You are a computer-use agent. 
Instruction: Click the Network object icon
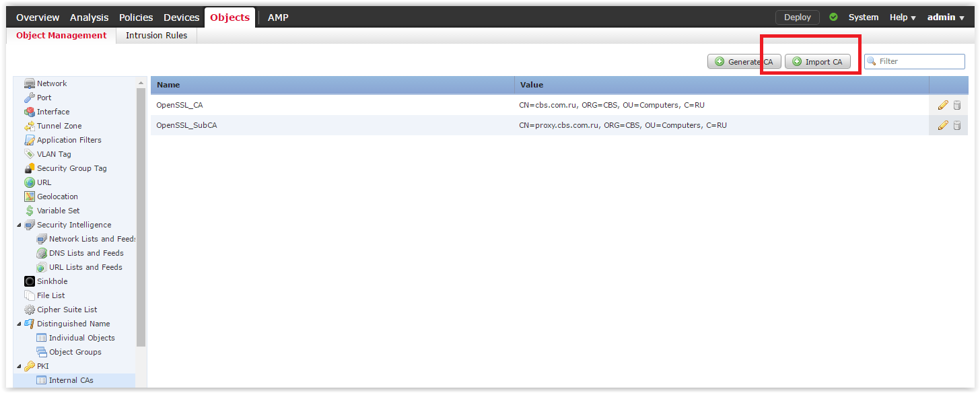[30, 83]
